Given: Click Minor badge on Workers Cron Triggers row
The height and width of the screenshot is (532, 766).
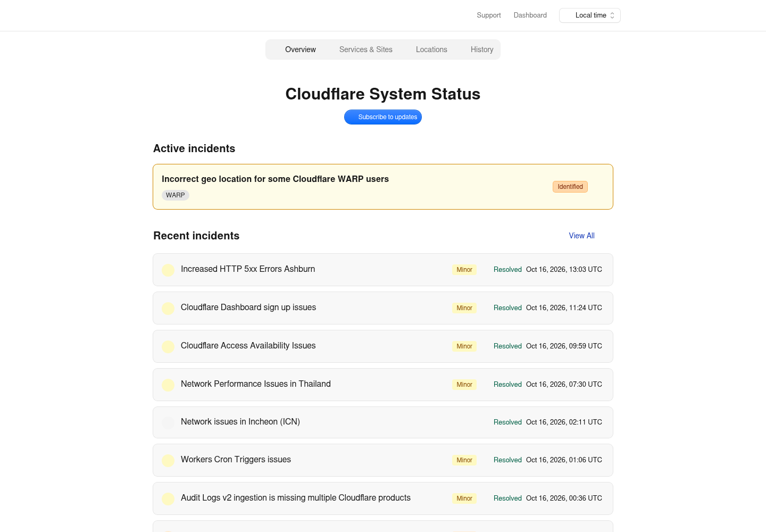Looking at the screenshot, I should (x=464, y=460).
